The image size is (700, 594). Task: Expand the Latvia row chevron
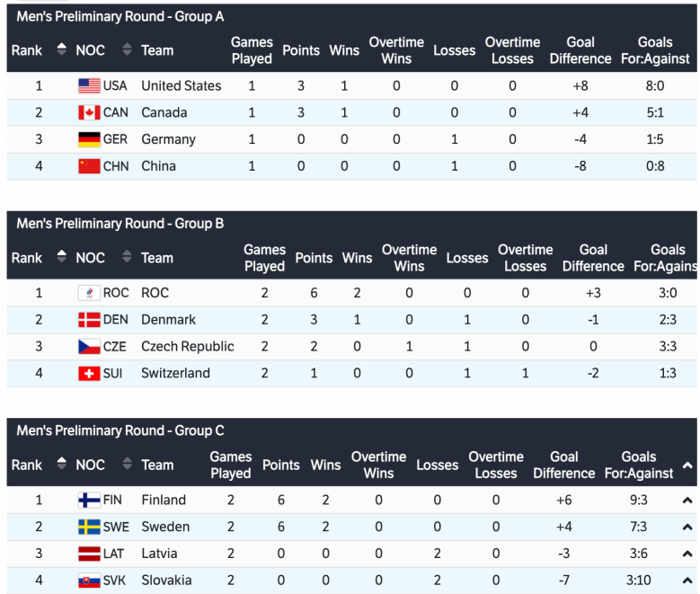pyautogui.click(x=687, y=554)
